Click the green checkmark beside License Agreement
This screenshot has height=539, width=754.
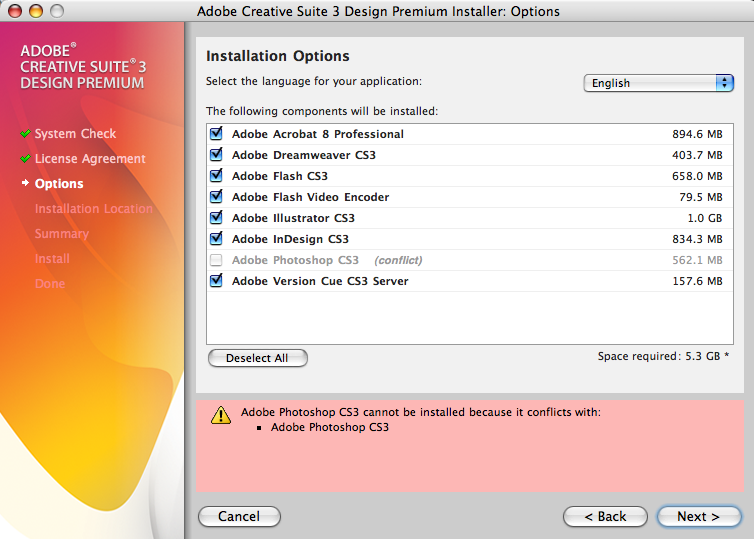[x=25, y=159]
